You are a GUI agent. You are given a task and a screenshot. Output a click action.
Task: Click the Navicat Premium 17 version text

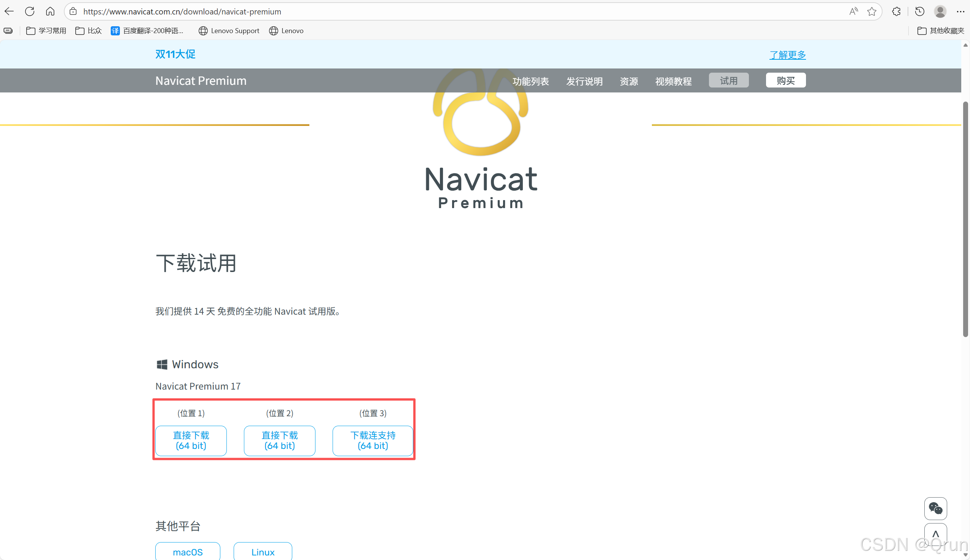click(x=198, y=386)
